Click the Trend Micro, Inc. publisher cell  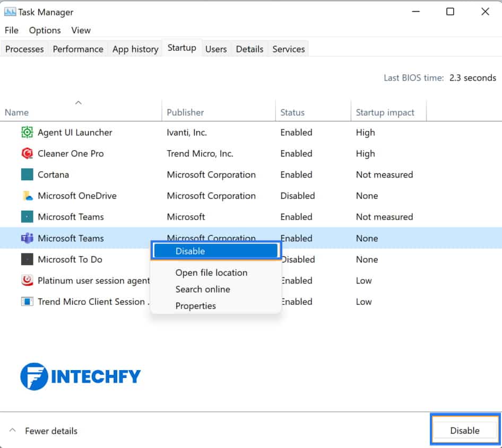200,154
